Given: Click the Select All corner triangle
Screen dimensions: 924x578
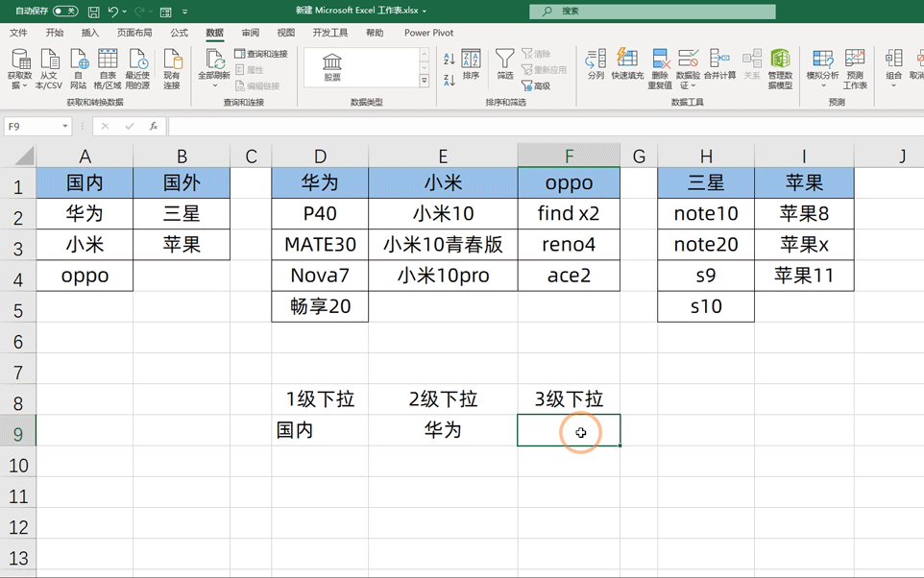Looking at the screenshot, I should [24, 157].
